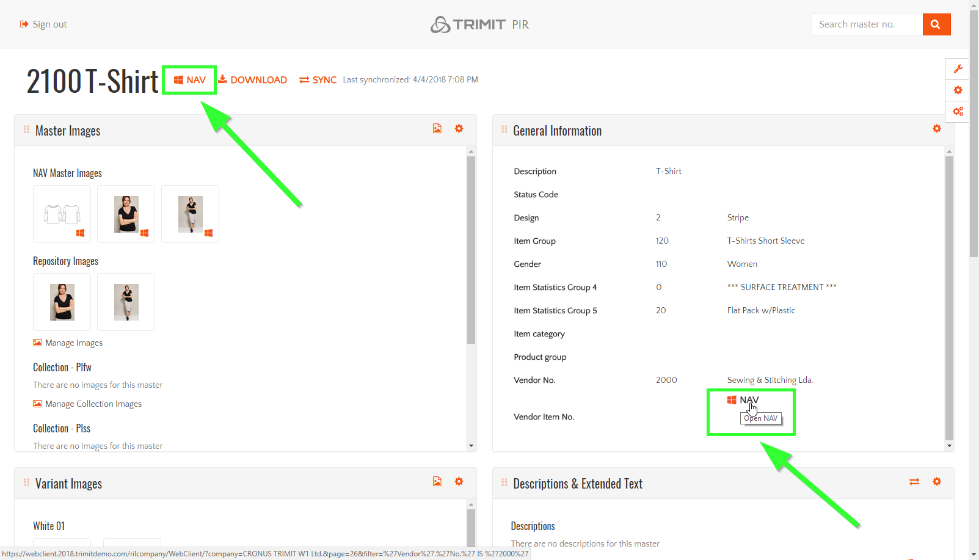979x560 pixels.
Task: Click sync arrows icon in Descriptions & Extended Text
Action: point(914,482)
